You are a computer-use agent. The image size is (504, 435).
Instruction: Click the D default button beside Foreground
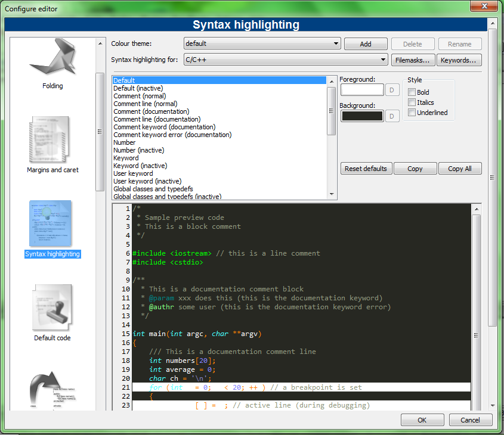coord(392,89)
